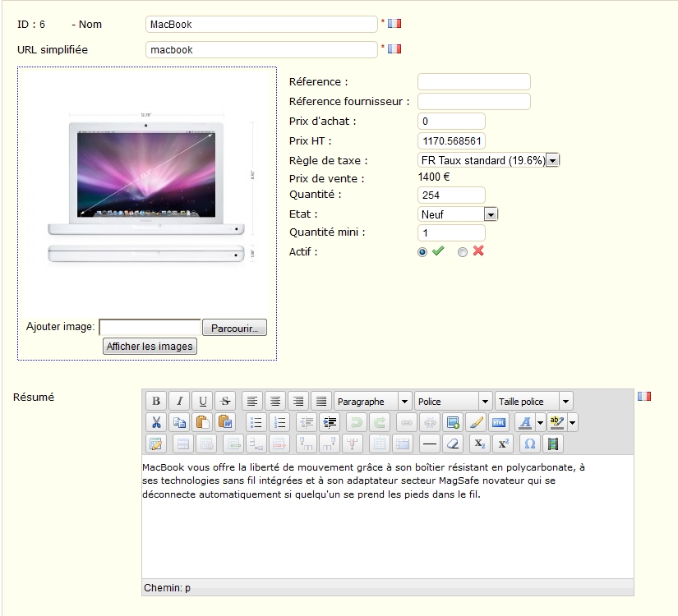Insert a numbered list
This screenshot has width=678, height=616.
tap(279, 422)
